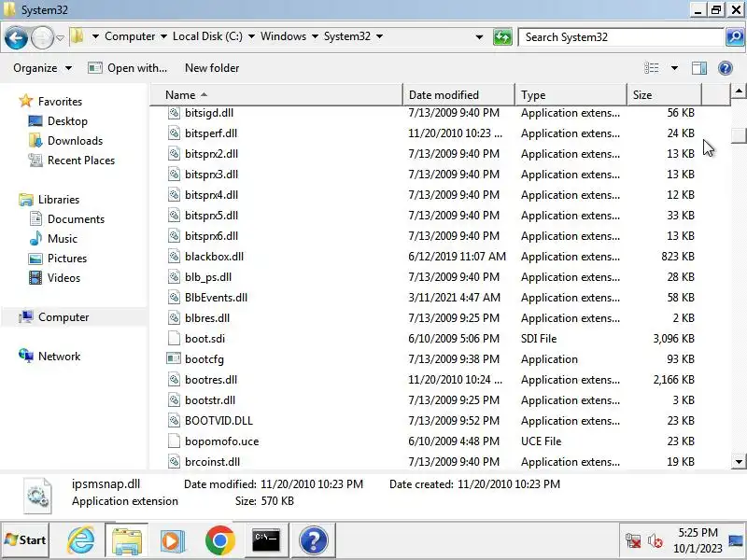Viewport: 747px width, 560px height.
Task: Select the file named blbres.dll
Action: (207, 318)
